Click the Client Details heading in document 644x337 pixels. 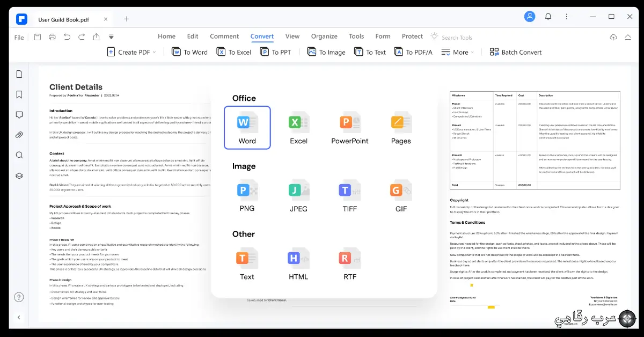(x=76, y=87)
